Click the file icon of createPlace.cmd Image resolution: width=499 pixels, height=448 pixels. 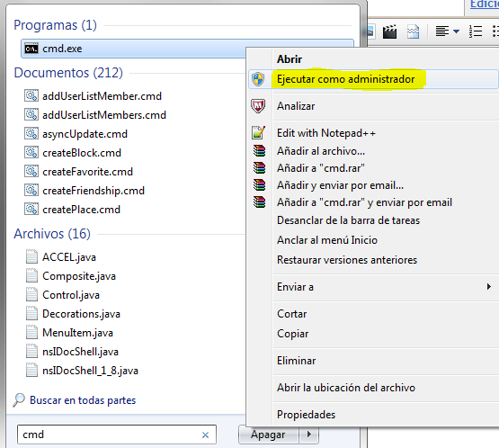click(31, 210)
